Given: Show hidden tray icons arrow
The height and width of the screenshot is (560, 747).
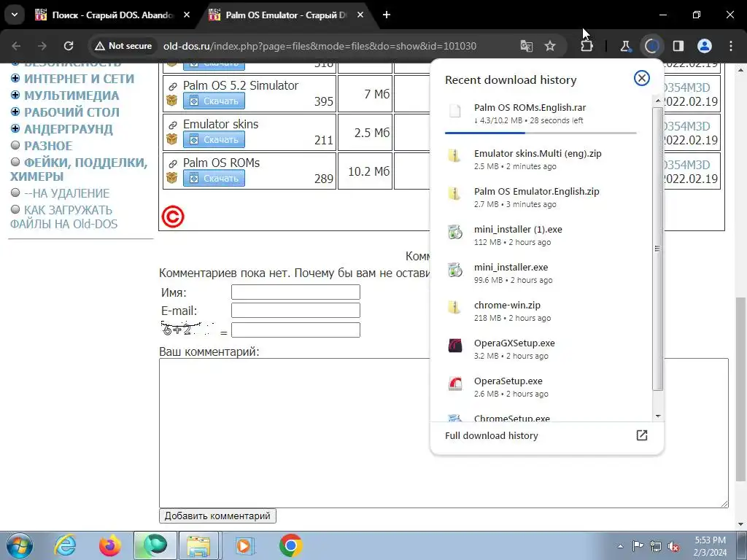Looking at the screenshot, I should coord(620,546).
